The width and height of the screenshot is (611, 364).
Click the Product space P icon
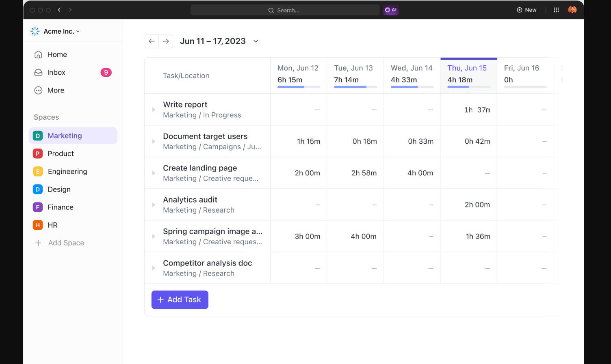38,153
